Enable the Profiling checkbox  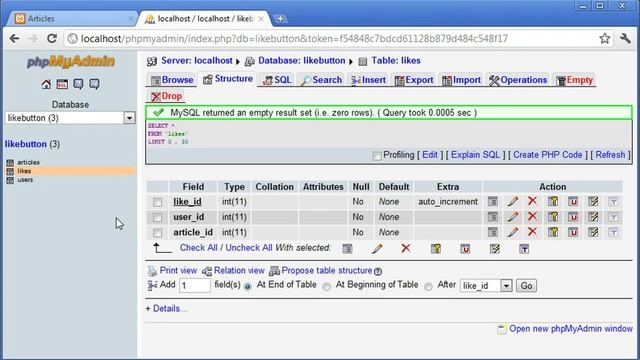377,156
